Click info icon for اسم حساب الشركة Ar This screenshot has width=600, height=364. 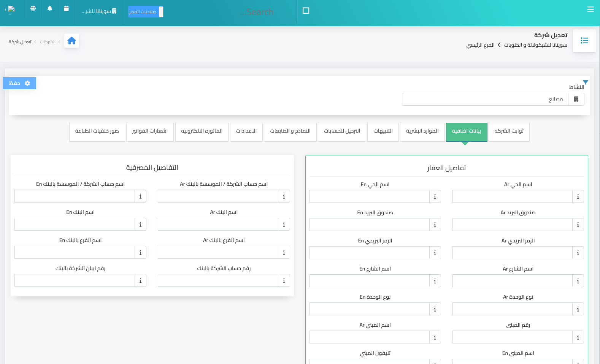tap(284, 196)
